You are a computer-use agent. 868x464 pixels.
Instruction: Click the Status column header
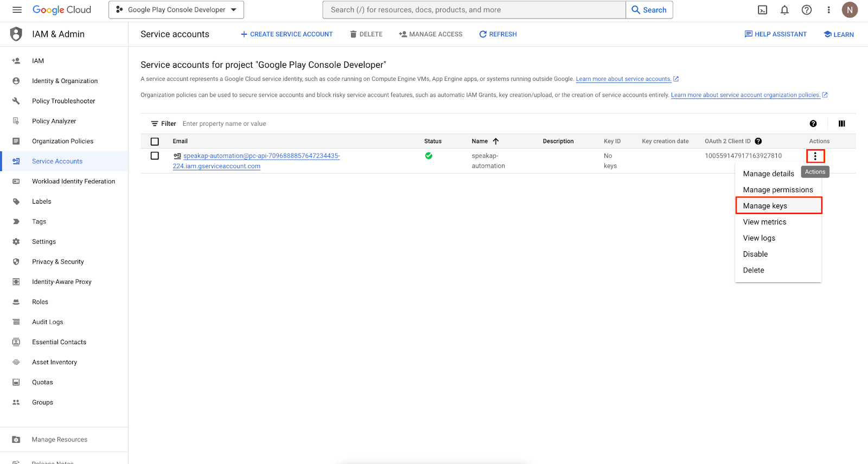point(433,141)
